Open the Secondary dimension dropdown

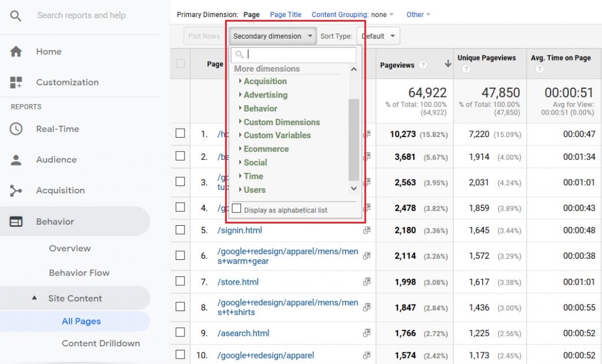(x=273, y=36)
